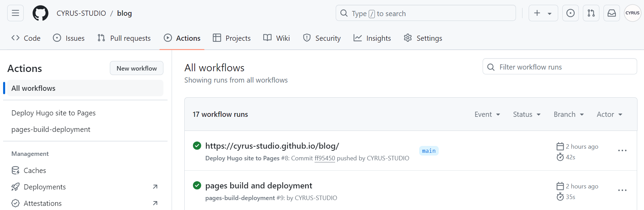Viewport: 644px width, 210px height.
Task: Open the issues shortcut icon in header
Action: pyautogui.click(x=570, y=13)
